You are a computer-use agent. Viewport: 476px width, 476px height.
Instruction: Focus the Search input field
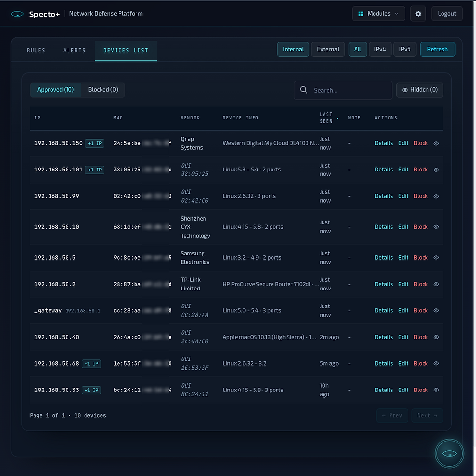(x=343, y=90)
